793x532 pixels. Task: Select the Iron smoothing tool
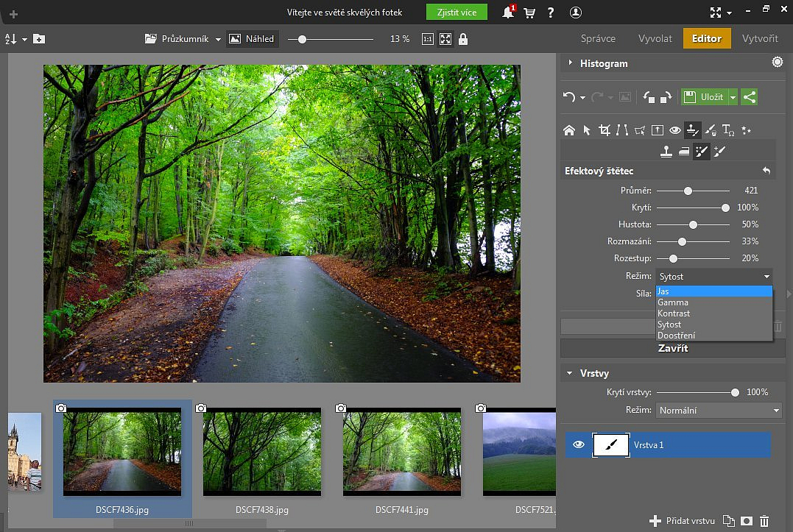tap(684, 151)
